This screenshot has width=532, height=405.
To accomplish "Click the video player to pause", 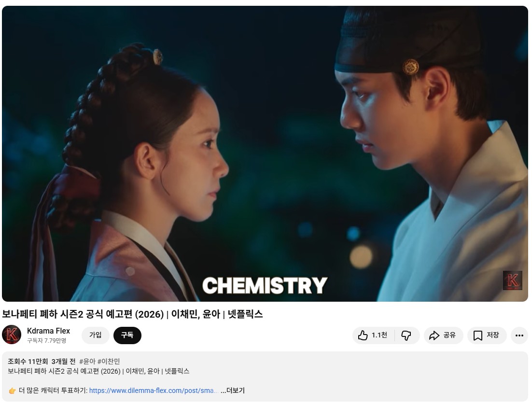I will pos(265,154).
